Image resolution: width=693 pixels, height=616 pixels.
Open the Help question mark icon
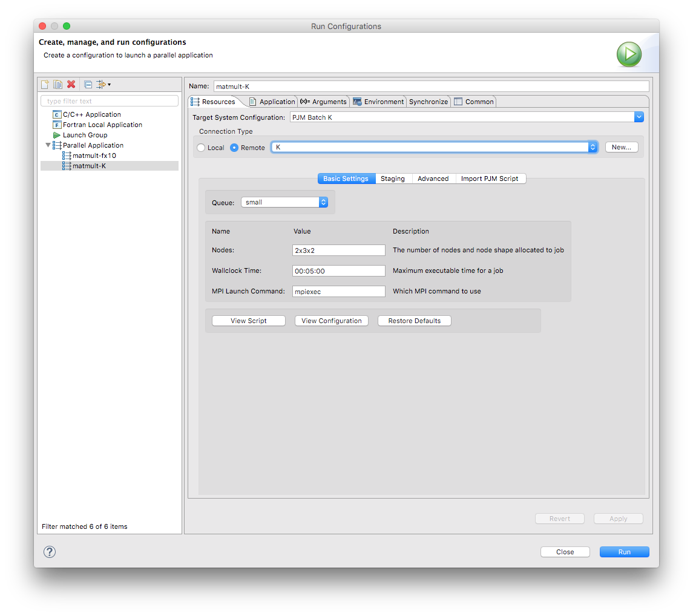point(50,552)
